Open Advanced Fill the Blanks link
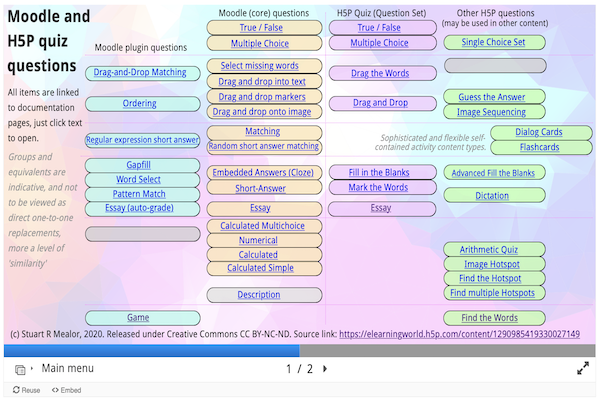600x400 pixels. [x=493, y=173]
